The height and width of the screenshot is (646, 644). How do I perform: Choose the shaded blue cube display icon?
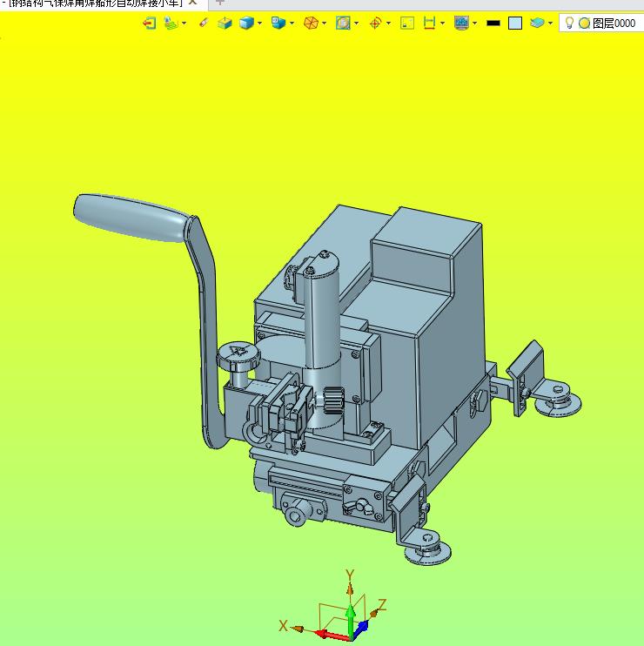pos(246,23)
